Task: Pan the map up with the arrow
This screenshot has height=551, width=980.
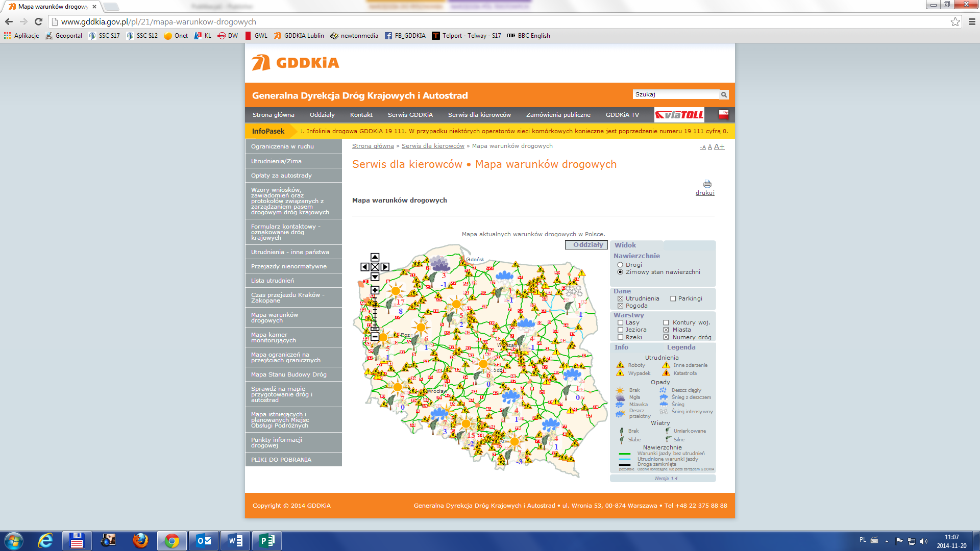Action: click(375, 257)
